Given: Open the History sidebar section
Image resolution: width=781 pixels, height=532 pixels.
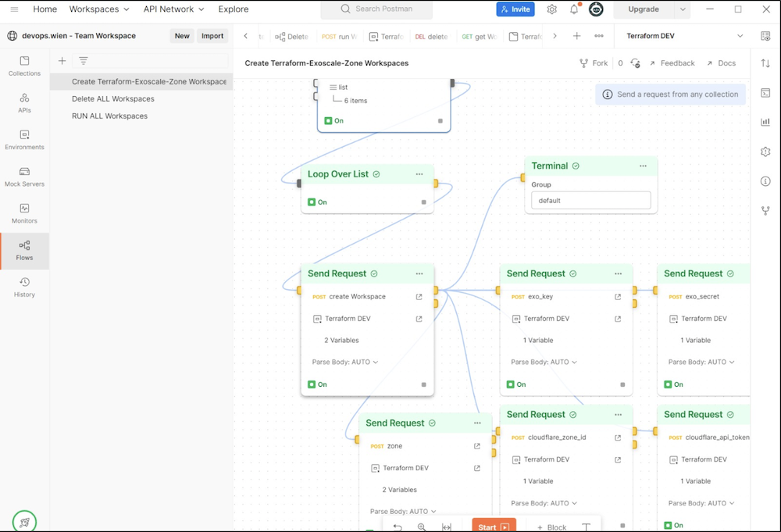Looking at the screenshot, I should click(x=24, y=287).
